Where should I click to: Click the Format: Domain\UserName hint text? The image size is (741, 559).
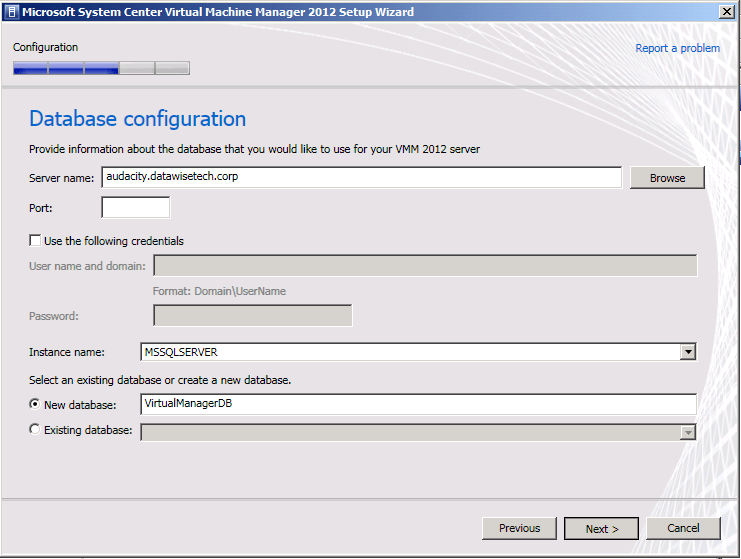pos(219,291)
